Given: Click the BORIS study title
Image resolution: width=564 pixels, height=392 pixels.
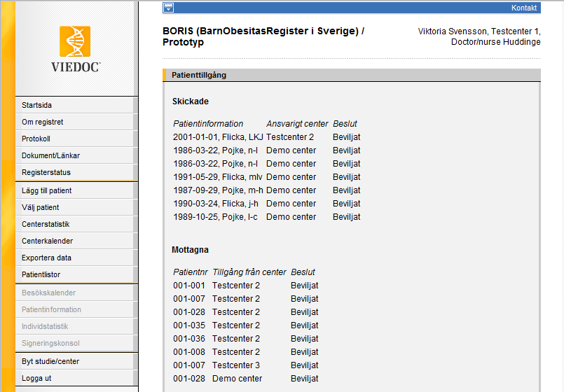Looking at the screenshot, I should point(263,36).
